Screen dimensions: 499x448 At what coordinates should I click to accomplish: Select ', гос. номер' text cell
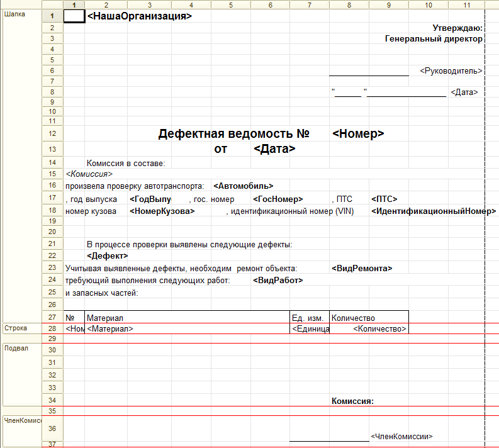click(x=211, y=199)
